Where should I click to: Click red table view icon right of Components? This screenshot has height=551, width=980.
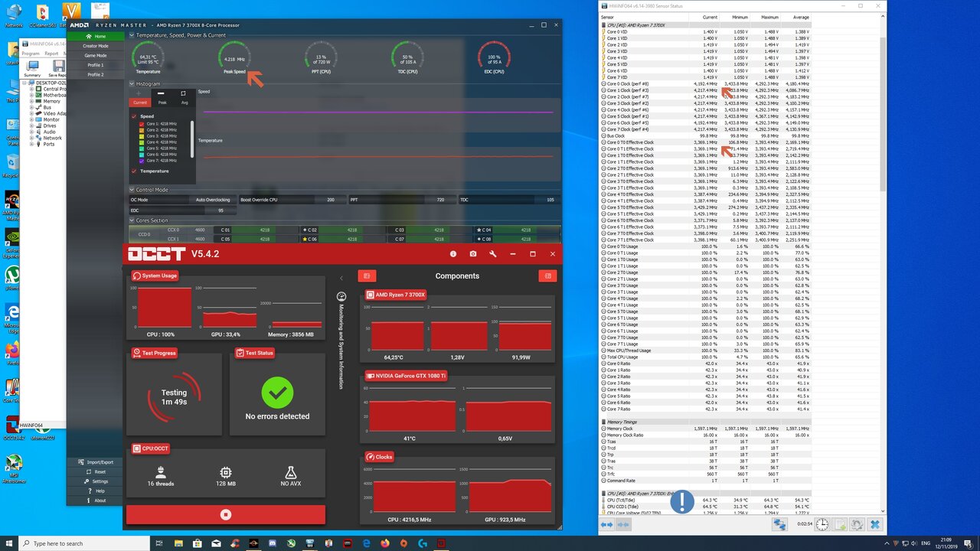coord(547,275)
